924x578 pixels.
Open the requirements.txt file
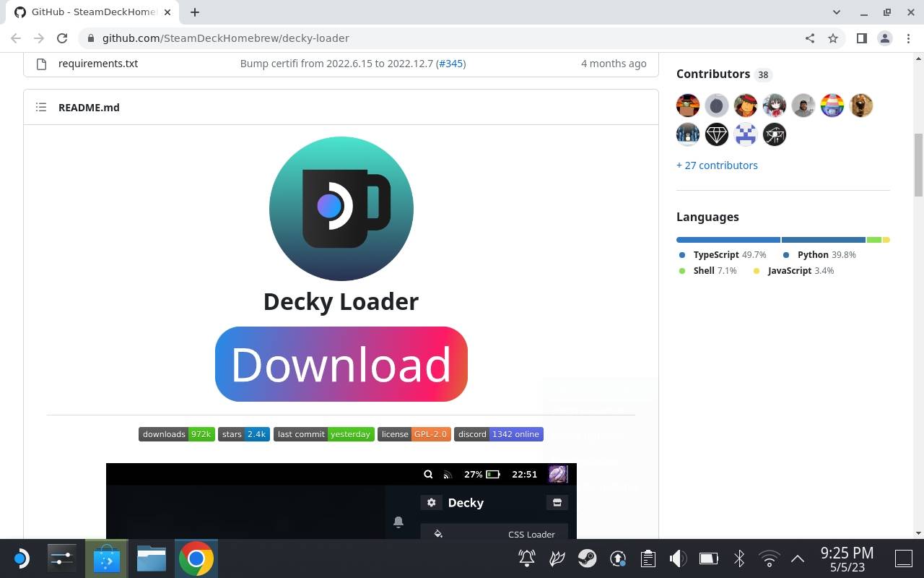point(98,64)
